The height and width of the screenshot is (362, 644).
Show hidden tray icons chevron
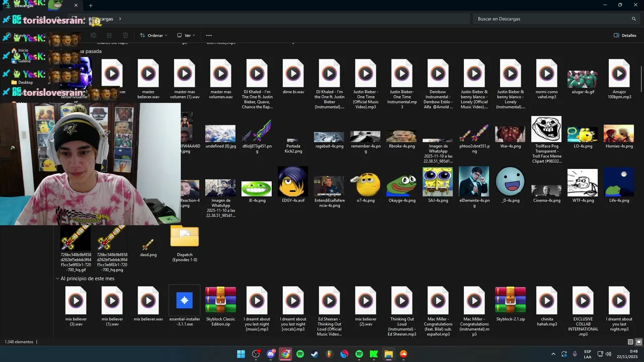coord(553,354)
